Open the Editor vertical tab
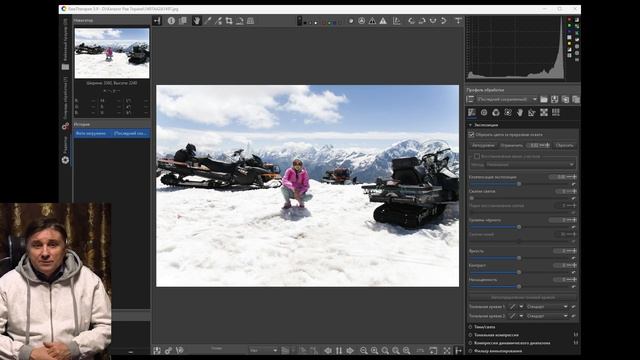 tap(65, 150)
